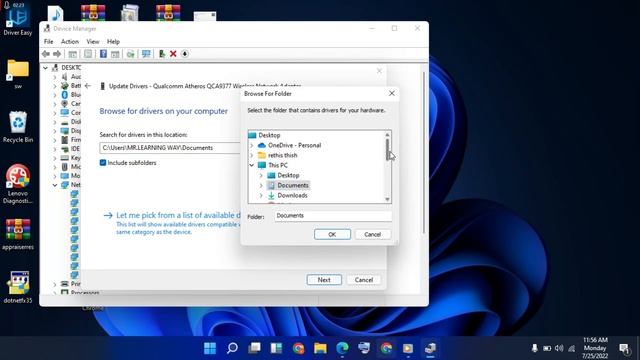Open the View menu in Device Manager
Viewport: 640px width, 360px height.
click(93, 42)
